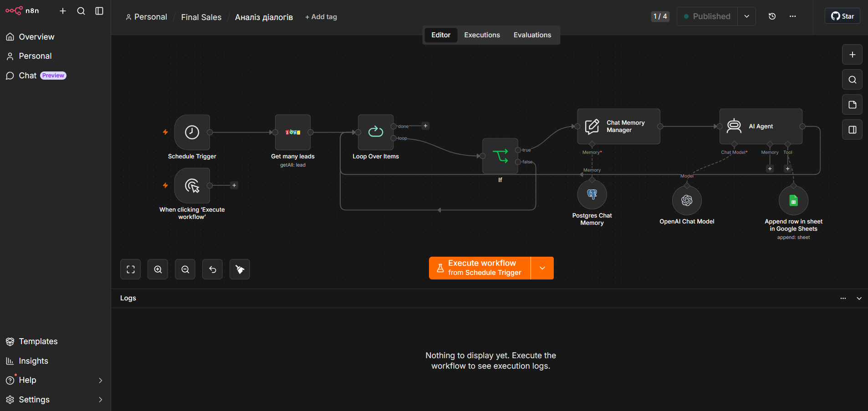Image resolution: width=868 pixels, height=411 pixels.
Task: Zoom out of the canvas
Action: (x=185, y=269)
